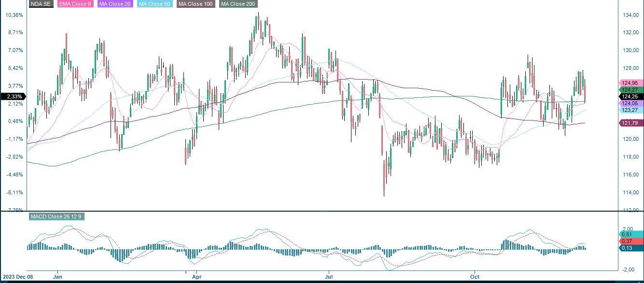
Task: Click the 124,95 pink price tag
Action: coord(630,83)
